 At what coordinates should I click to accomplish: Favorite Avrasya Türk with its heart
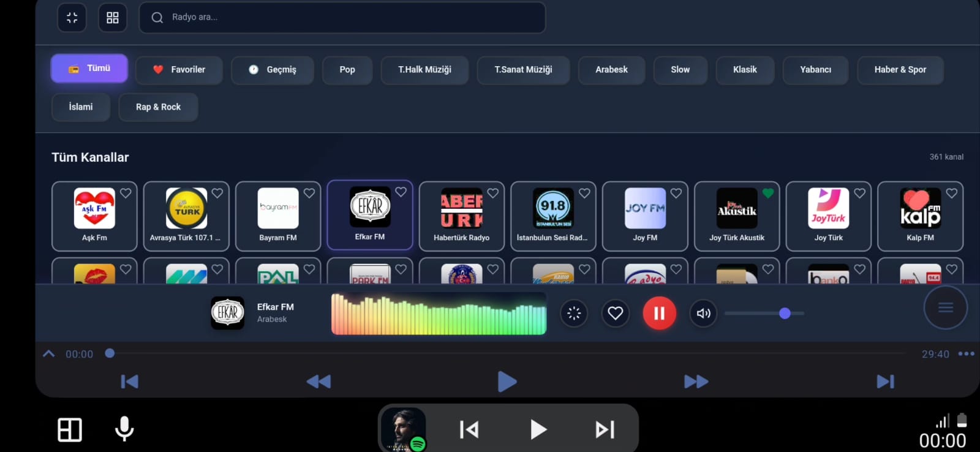(217, 193)
